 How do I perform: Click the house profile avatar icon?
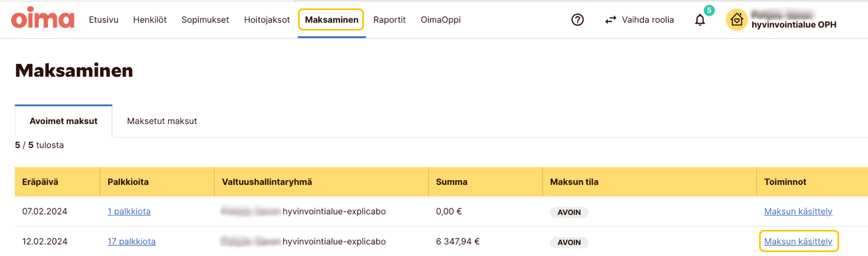[x=737, y=20]
